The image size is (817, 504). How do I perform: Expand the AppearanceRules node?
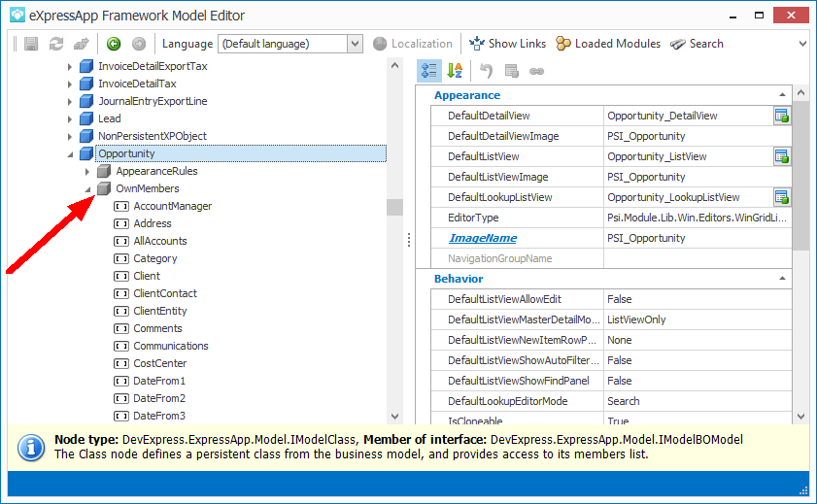tap(87, 171)
